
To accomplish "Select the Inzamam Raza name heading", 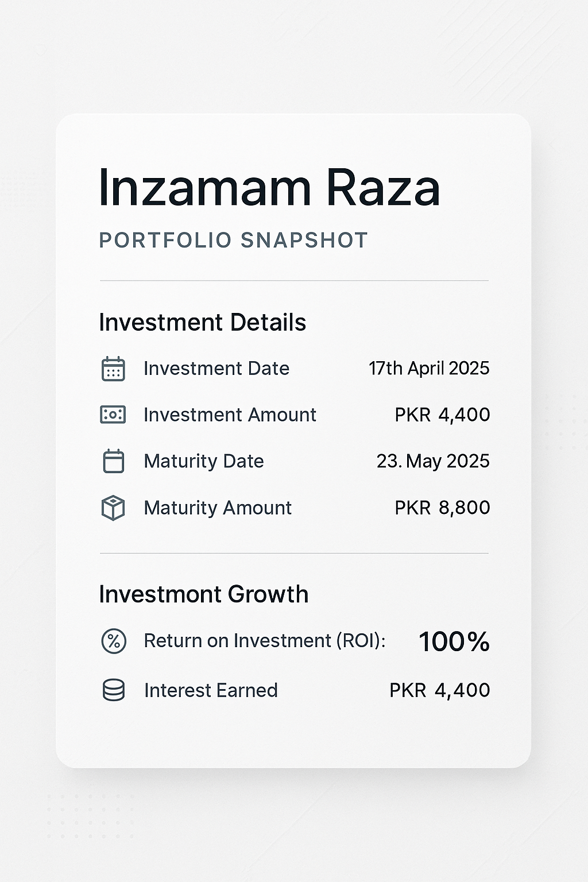I will (269, 188).
